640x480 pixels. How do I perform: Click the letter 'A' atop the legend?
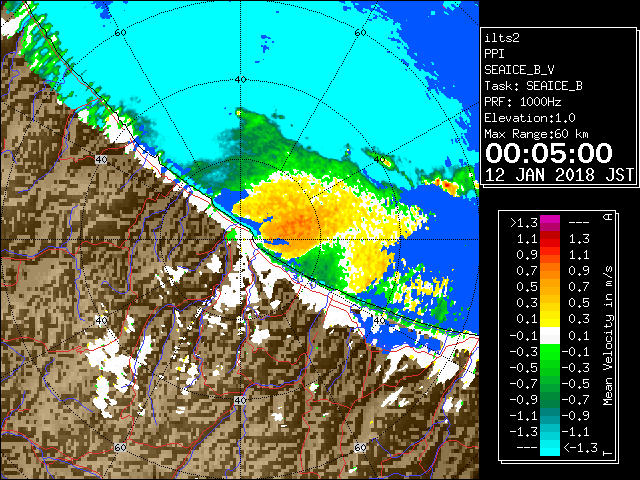coord(608,216)
